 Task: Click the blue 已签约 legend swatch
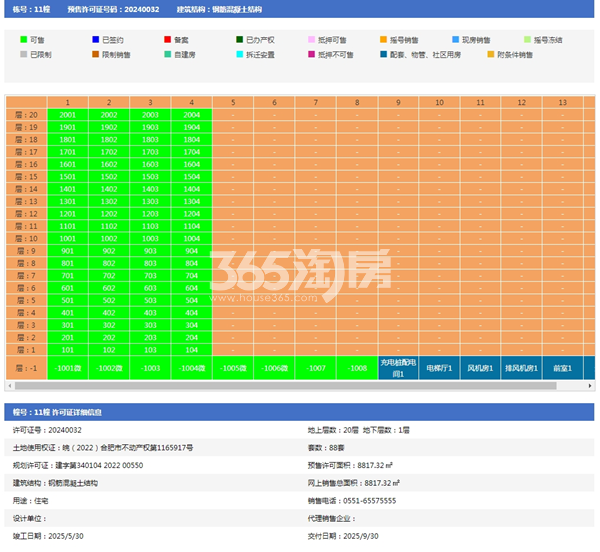(x=96, y=39)
